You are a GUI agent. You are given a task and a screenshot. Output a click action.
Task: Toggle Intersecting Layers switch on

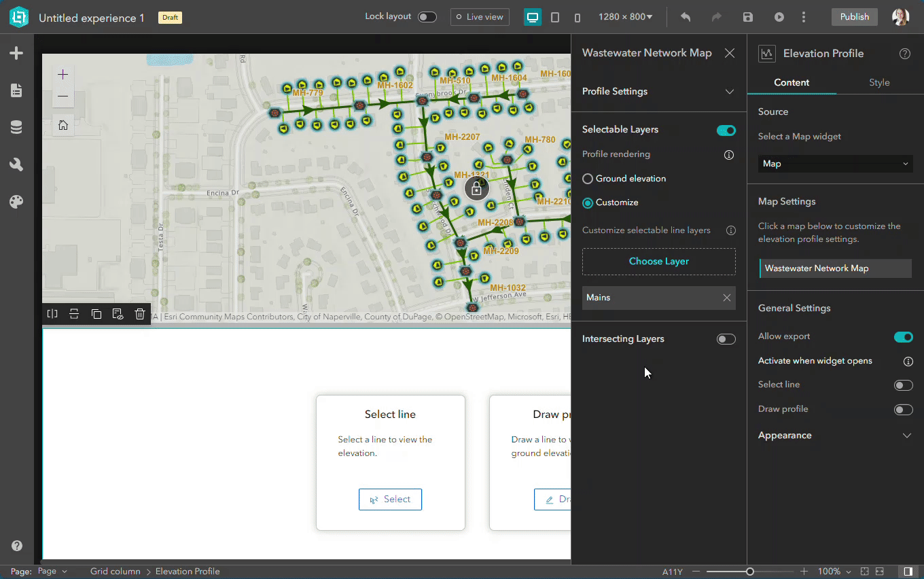pos(726,339)
